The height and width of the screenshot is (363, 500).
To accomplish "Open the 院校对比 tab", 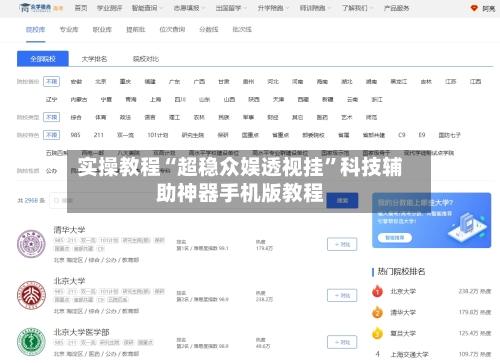I will pos(146,59).
